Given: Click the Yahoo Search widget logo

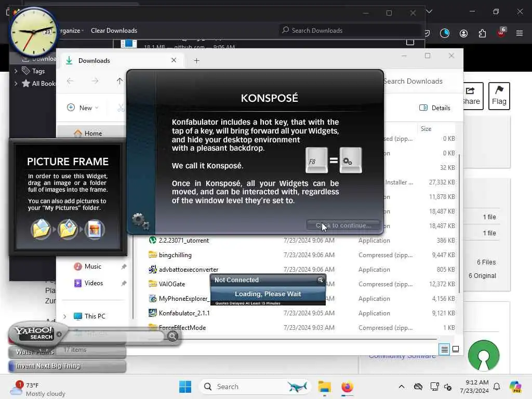Looking at the screenshot, I should pos(34,333).
